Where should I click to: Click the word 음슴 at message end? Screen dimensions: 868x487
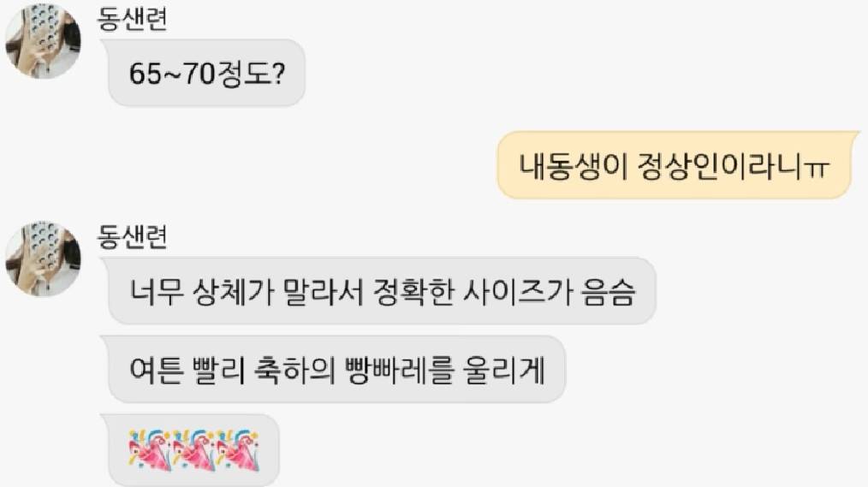click(609, 292)
